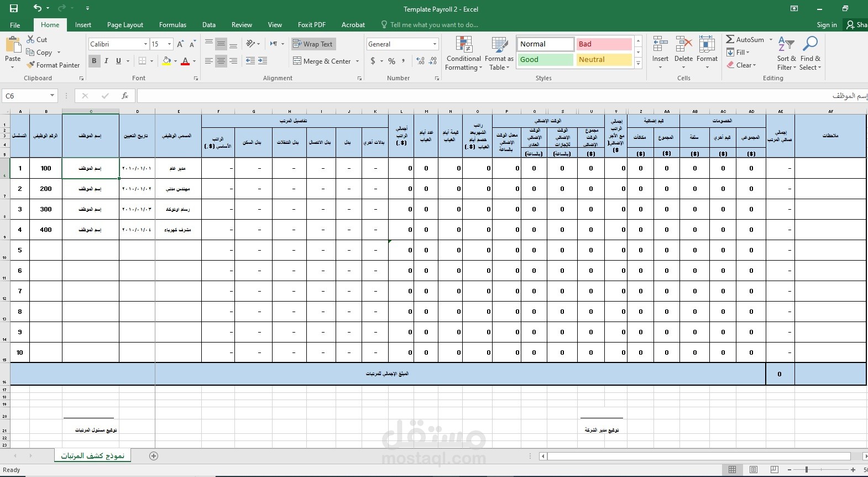The width and height of the screenshot is (868, 477).
Task: Click AutoSum
Action: point(745,40)
